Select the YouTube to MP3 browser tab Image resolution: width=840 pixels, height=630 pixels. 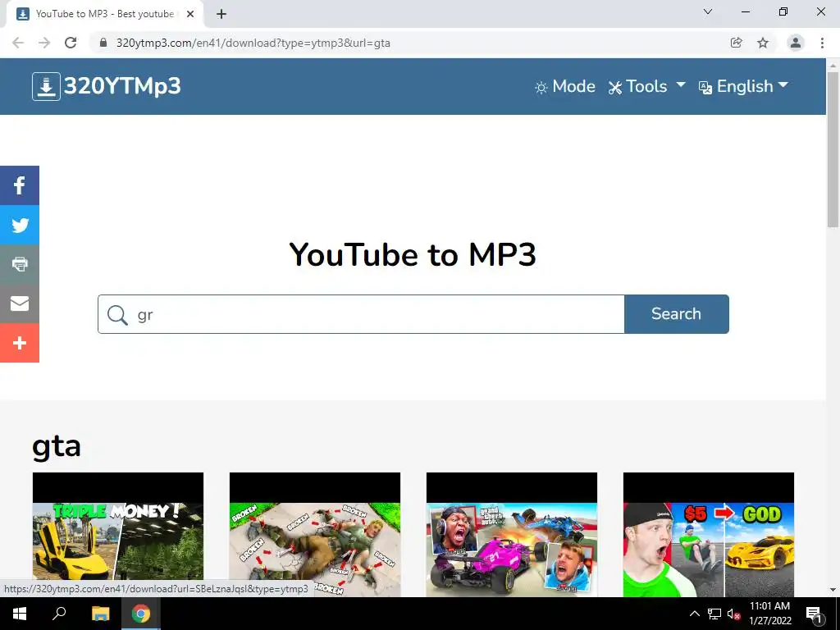105,14
